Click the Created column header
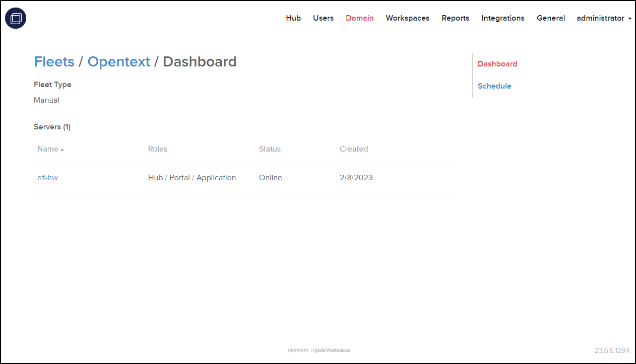The width and height of the screenshot is (636, 364). [x=354, y=149]
